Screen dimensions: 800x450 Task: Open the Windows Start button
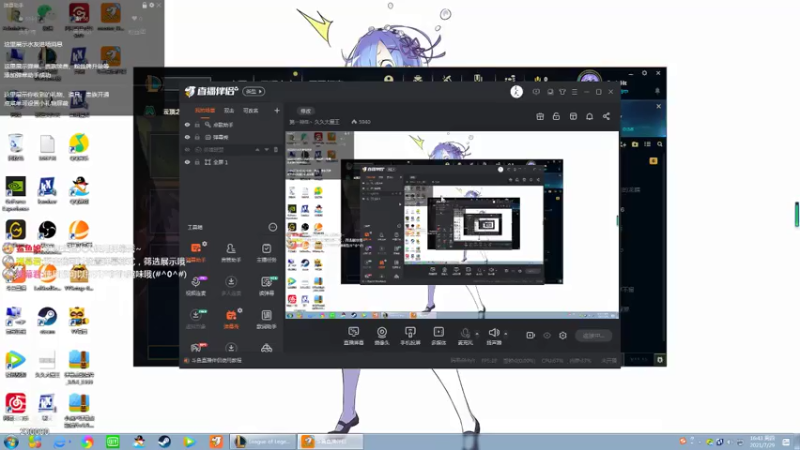pos(11,442)
